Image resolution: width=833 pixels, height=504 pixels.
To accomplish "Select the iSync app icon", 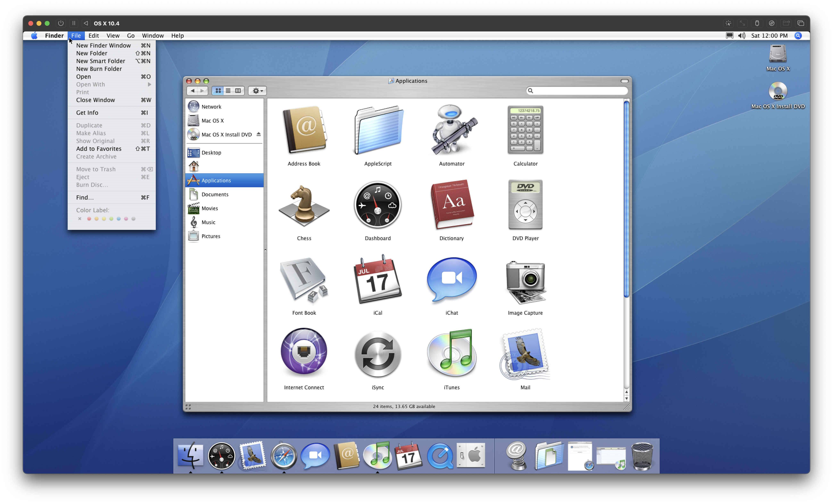I will coord(378,354).
